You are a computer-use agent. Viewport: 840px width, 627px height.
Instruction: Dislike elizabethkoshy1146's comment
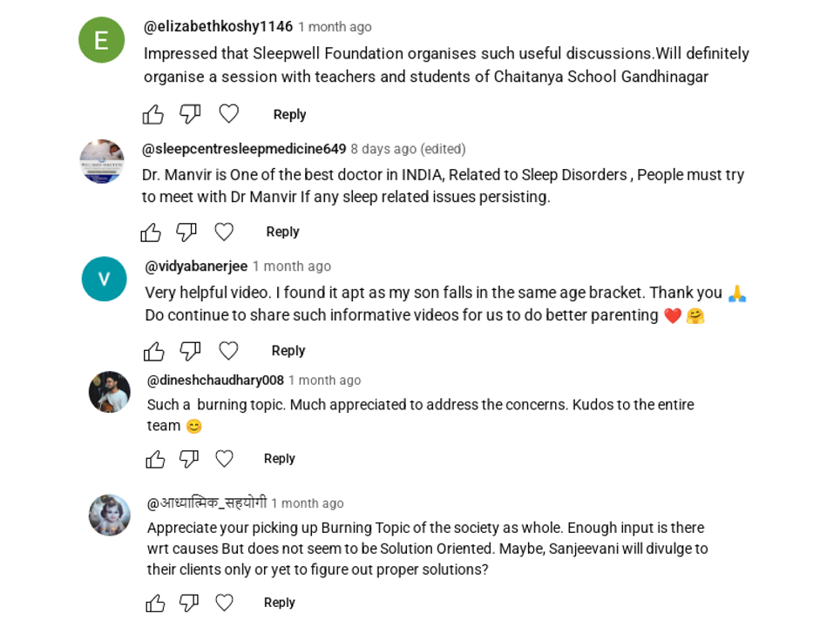click(190, 114)
